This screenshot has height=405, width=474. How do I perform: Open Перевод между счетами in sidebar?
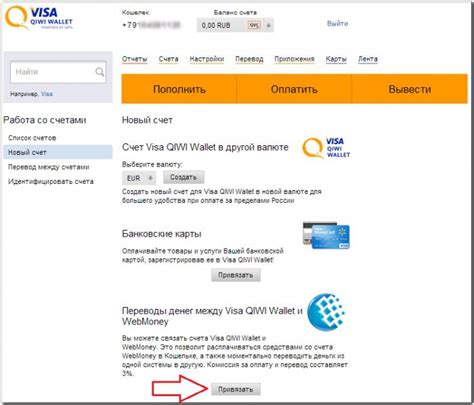49,167
